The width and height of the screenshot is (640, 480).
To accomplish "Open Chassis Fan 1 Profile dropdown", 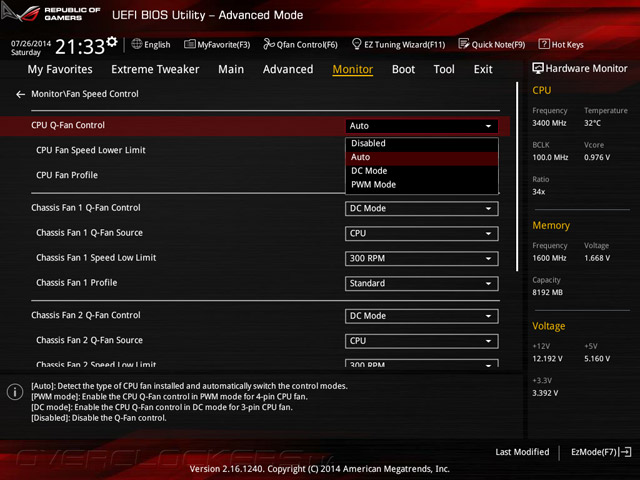I will tap(422, 283).
